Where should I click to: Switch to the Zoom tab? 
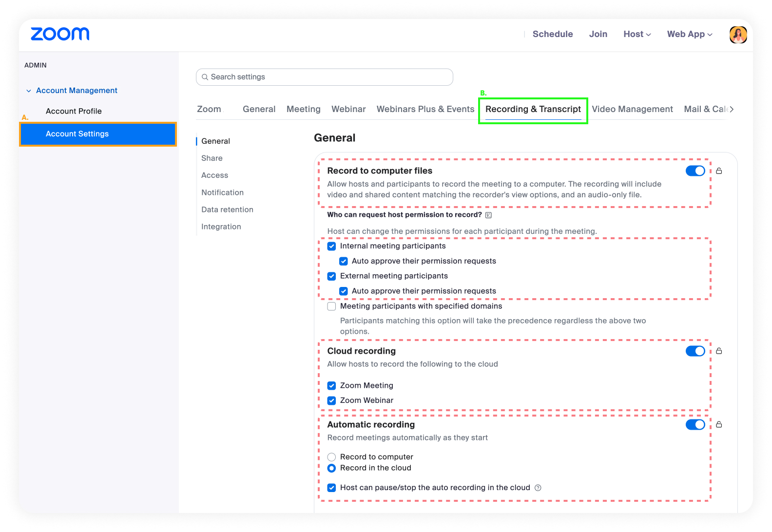click(x=209, y=109)
